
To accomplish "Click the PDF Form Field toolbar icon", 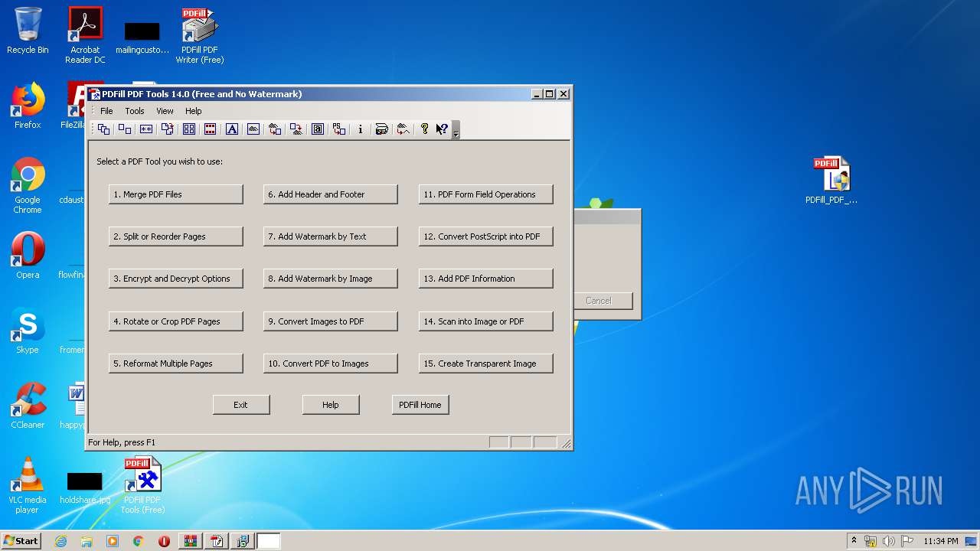I will [x=318, y=129].
